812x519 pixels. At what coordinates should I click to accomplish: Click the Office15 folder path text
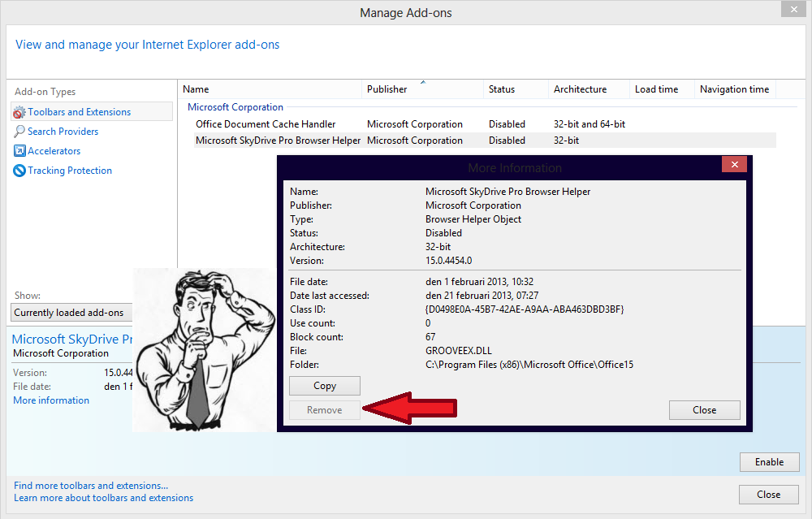click(529, 365)
